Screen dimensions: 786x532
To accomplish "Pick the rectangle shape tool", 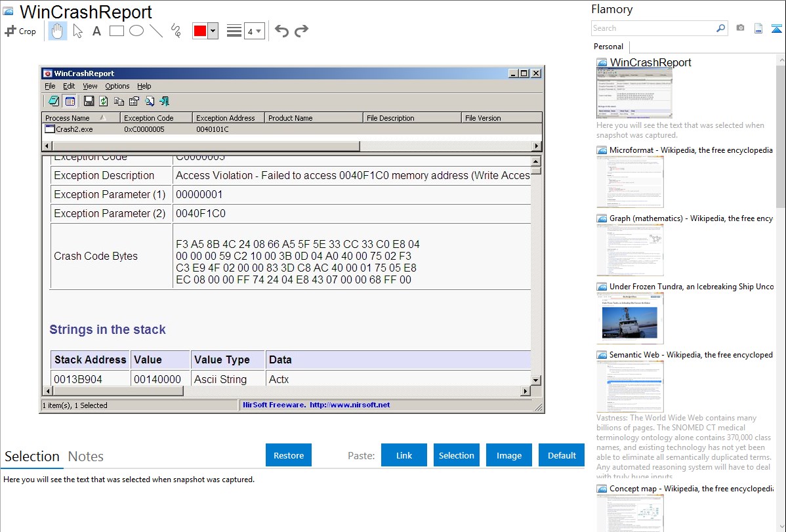I will (x=117, y=31).
